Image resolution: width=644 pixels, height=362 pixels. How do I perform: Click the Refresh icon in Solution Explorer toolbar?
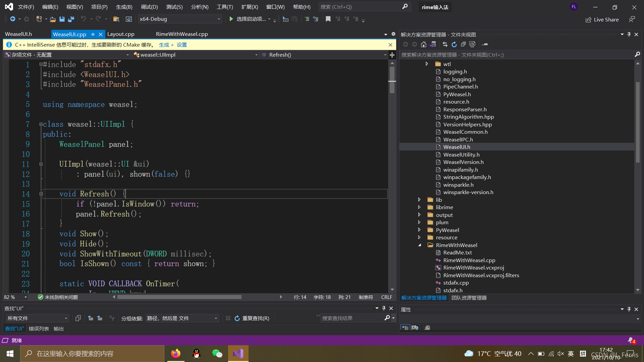(x=454, y=44)
